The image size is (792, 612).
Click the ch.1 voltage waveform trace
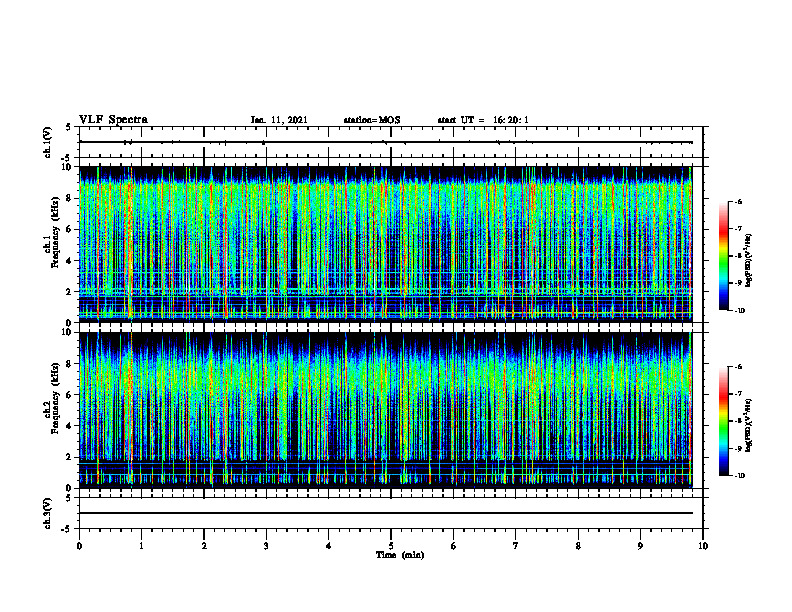[x=386, y=142]
